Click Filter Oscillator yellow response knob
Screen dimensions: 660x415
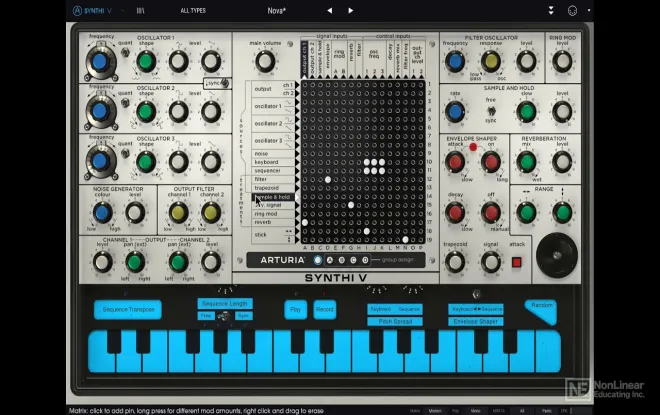(x=490, y=61)
